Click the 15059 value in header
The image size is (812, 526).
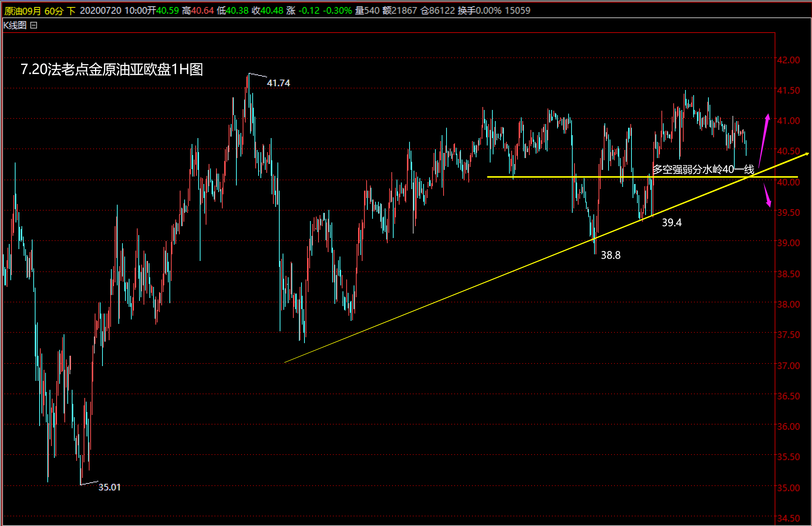coord(518,10)
